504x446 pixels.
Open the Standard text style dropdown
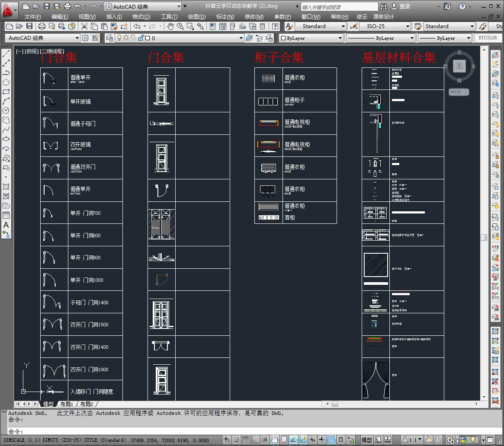(x=320, y=26)
